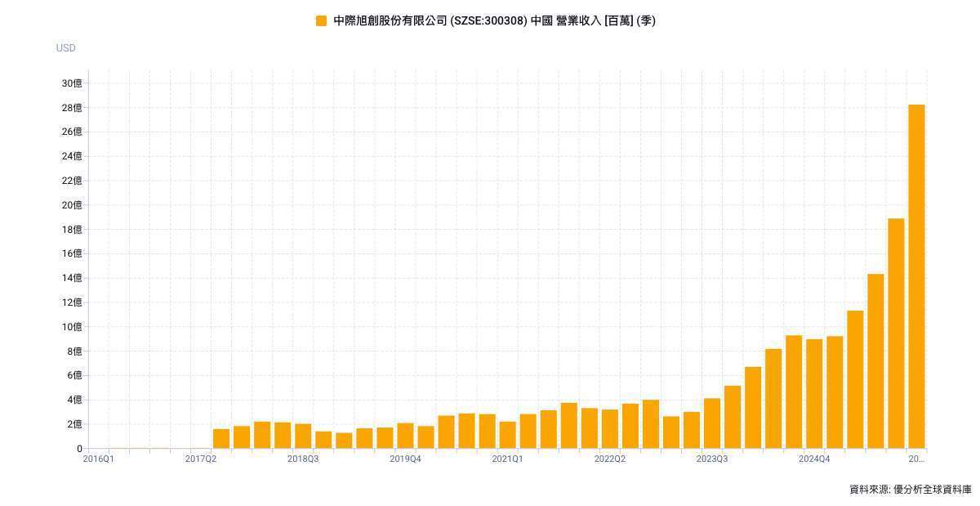
Task: Click the 30億 y-axis label
Action: 72,83
